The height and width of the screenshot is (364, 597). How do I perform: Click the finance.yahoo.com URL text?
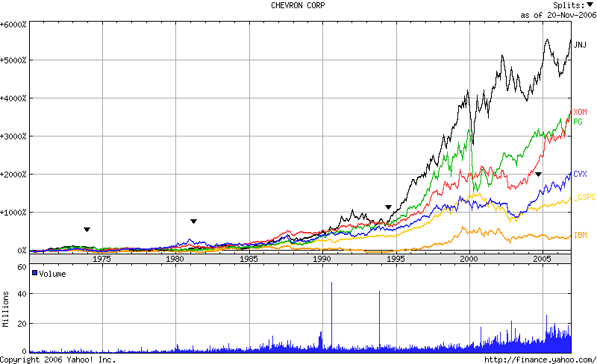540,360
